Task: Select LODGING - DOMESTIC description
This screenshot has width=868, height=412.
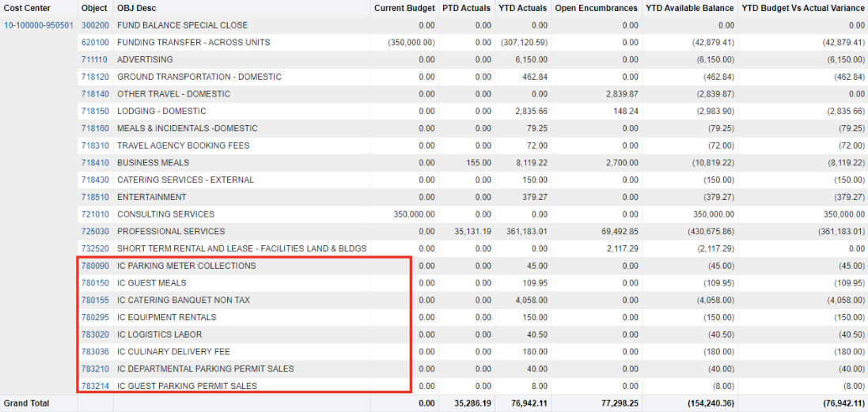Action: [x=161, y=112]
